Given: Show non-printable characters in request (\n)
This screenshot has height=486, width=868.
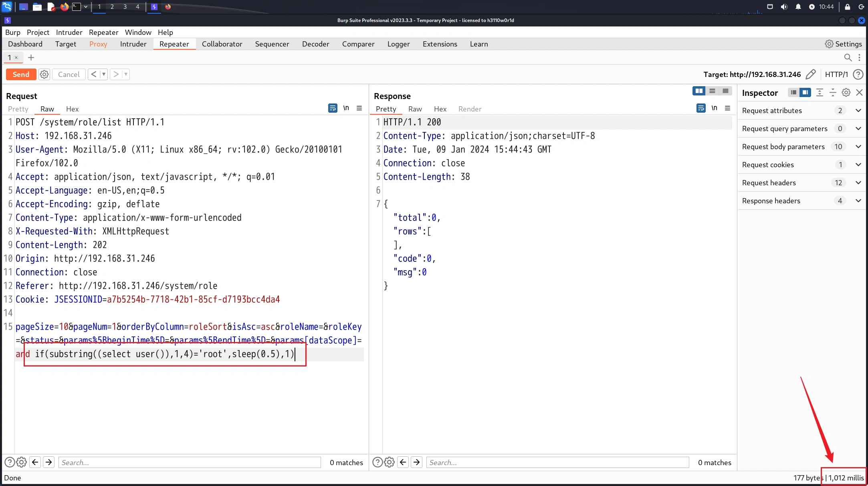Looking at the screenshot, I should point(346,108).
